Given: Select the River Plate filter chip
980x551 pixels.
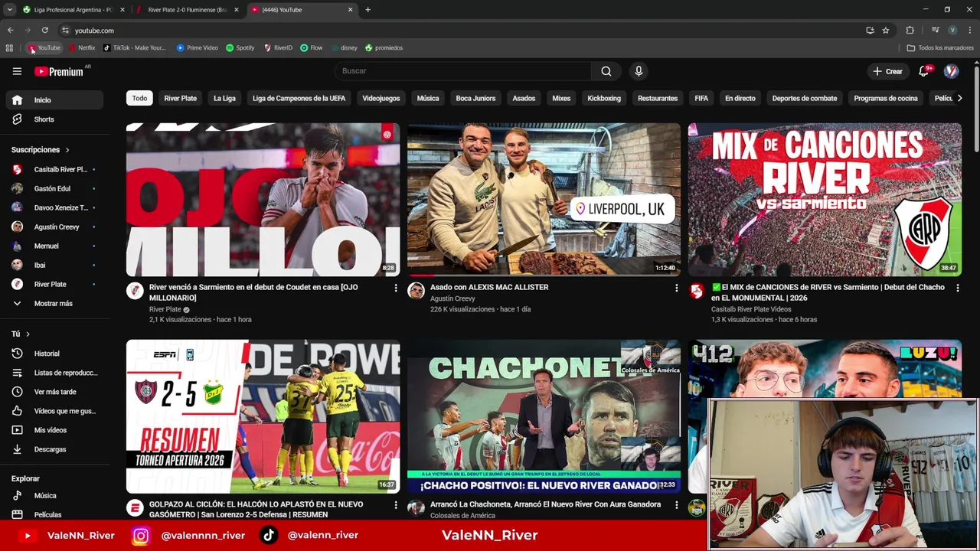Looking at the screenshot, I should 180,98.
